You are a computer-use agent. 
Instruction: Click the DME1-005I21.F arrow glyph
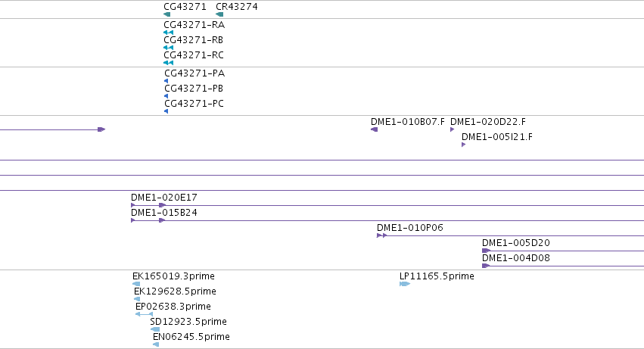(x=464, y=145)
